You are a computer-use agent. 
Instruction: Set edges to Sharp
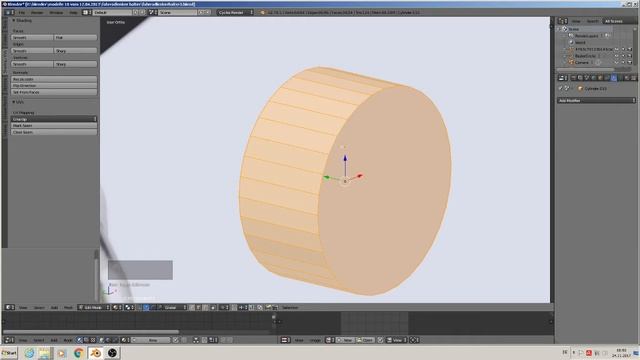pyautogui.click(x=75, y=51)
